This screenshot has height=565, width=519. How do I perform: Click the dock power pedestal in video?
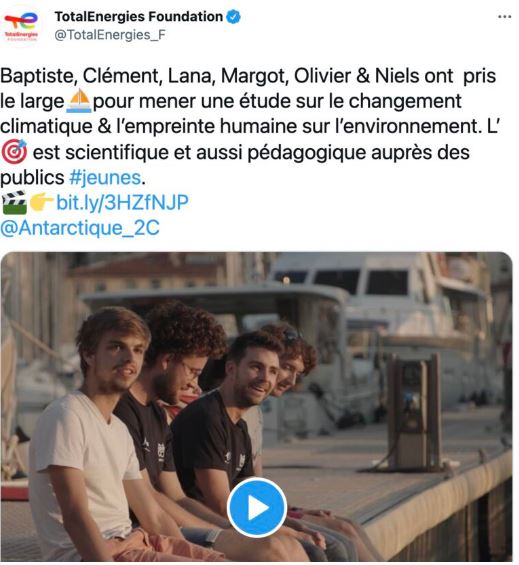pyautogui.click(x=414, y=413)
